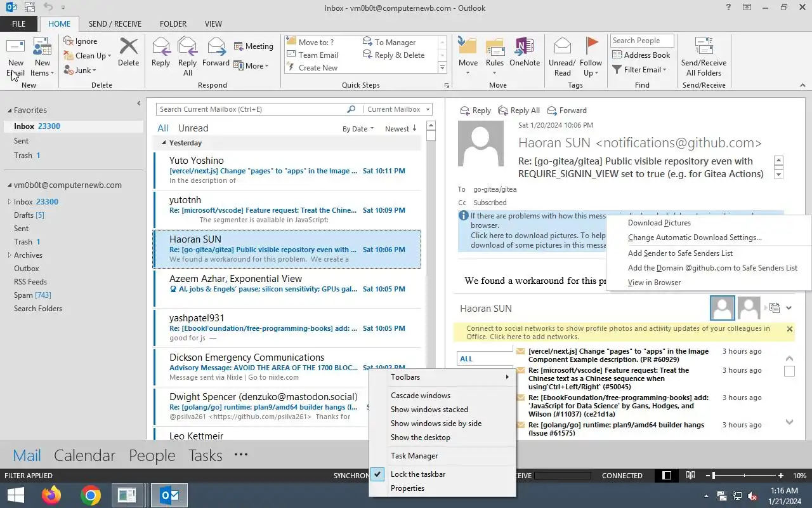Click the muted volume tray icon
812x508 pixels.
pyautogui.click(x=752, y=496)
